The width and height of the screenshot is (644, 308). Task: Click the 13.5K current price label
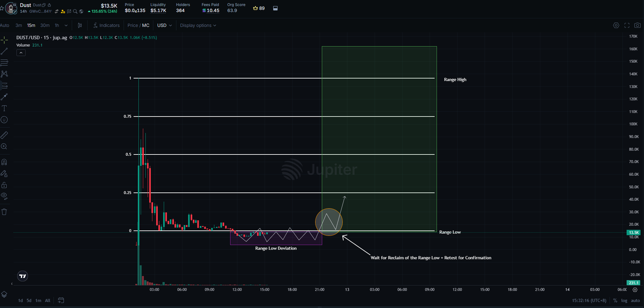(x=633, y=233)
